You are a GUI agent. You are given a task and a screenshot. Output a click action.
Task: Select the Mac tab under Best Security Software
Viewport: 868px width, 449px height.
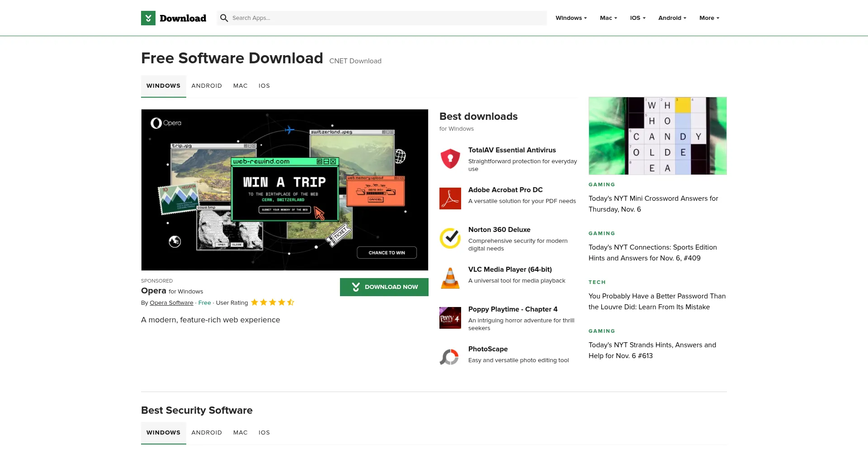[241, 433]
